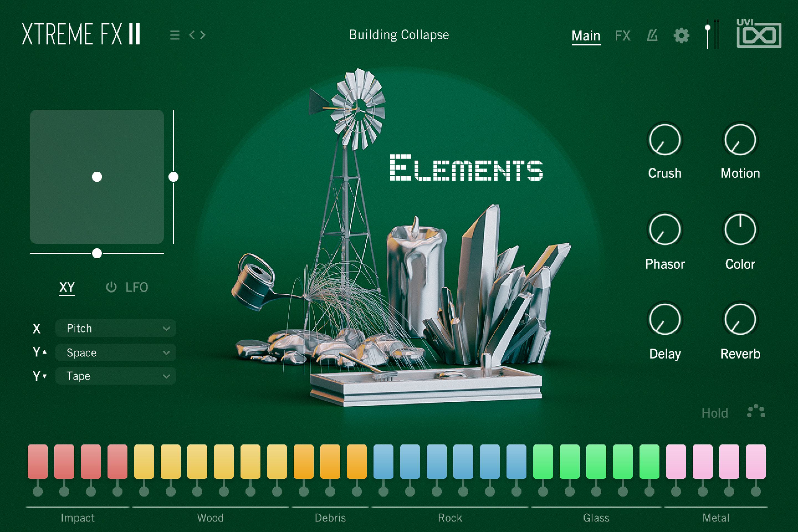Click the Elements artwork title

(466, 167)
